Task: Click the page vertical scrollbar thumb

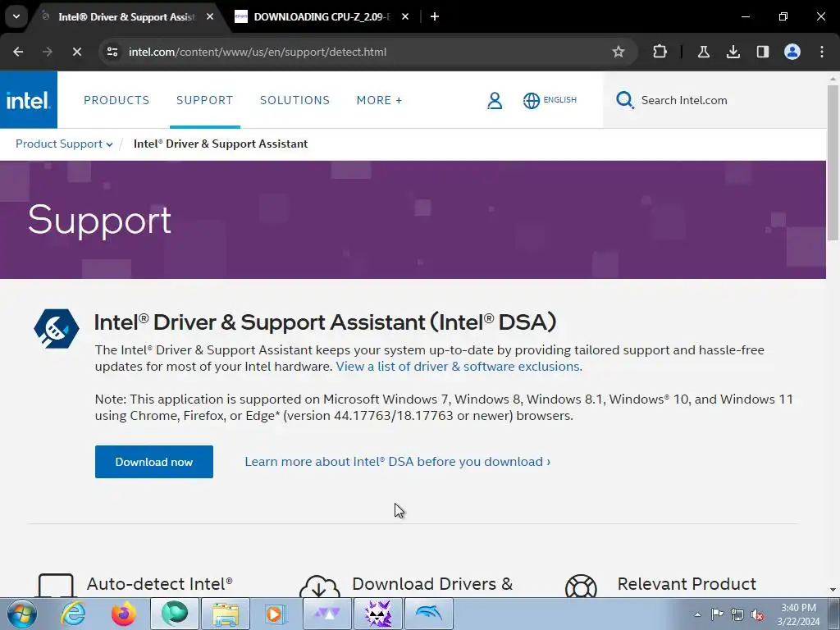Action: (833, 162)
